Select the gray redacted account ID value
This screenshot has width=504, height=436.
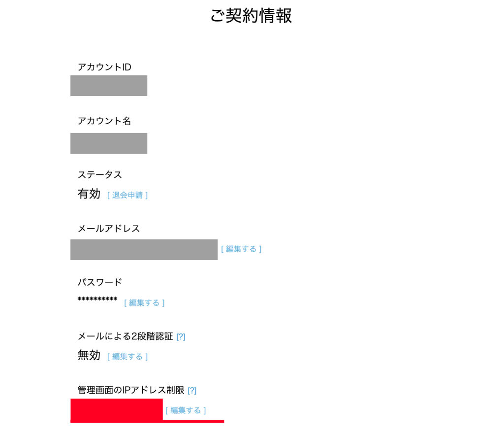[x=109, y=86]
